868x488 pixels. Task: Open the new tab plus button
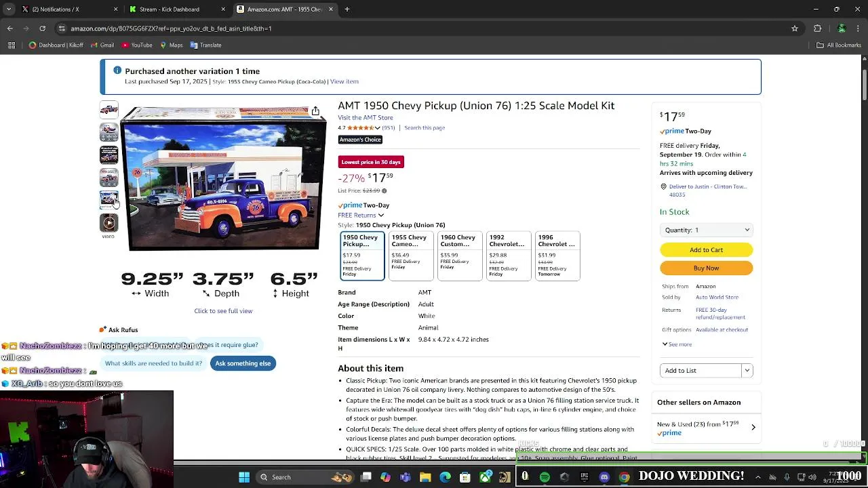[347, 9]
